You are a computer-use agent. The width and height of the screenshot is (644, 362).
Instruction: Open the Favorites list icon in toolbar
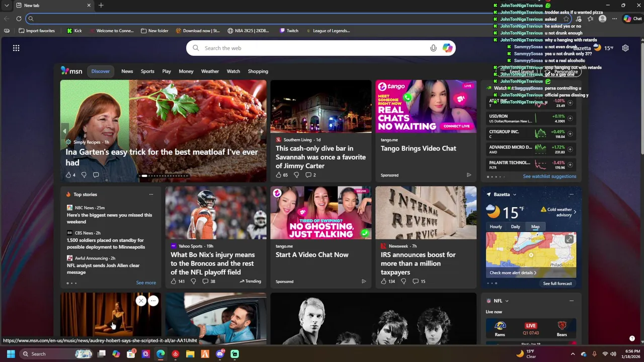click(590, 19)
